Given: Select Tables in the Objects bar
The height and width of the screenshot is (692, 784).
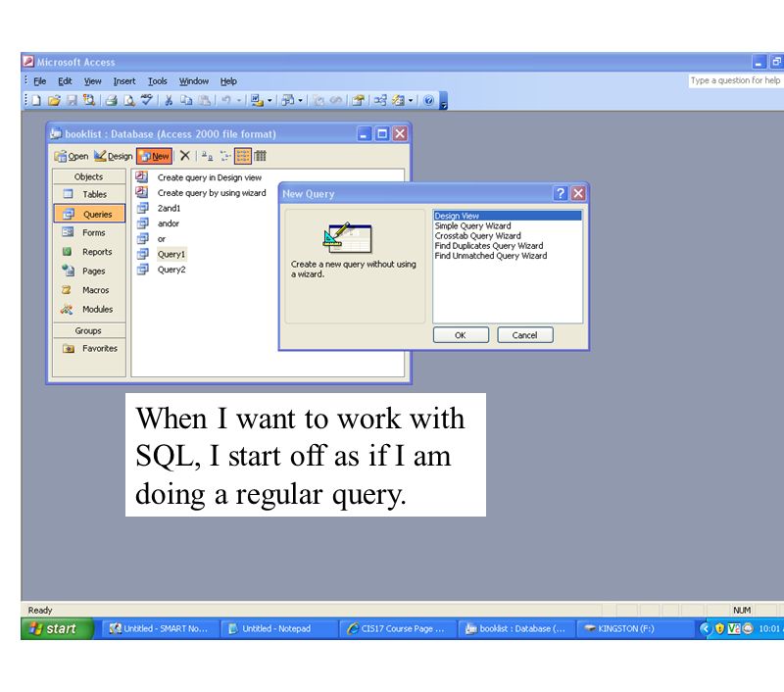Looking at the screenshot, I should point(88,194).
